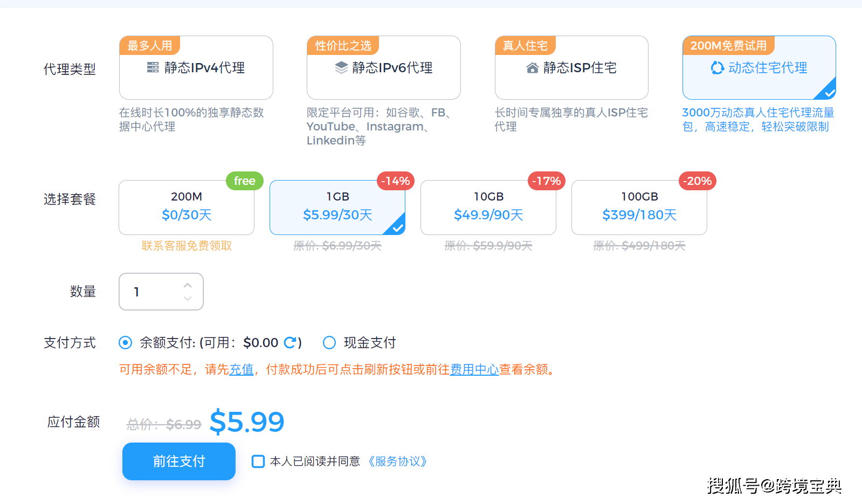
Task: Click the 前往支付 button
Action: tap(179, 461)
